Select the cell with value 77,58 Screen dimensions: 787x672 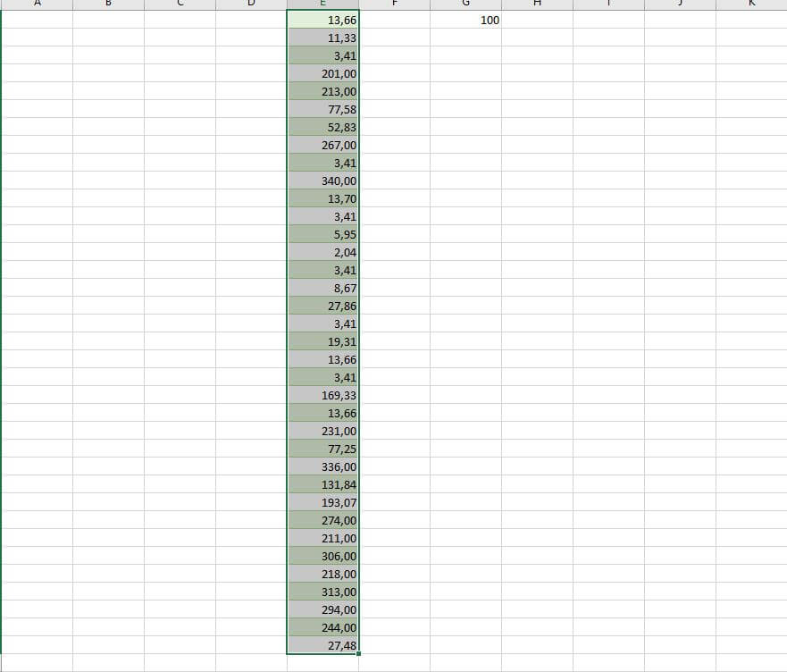(x=322, y=109)
